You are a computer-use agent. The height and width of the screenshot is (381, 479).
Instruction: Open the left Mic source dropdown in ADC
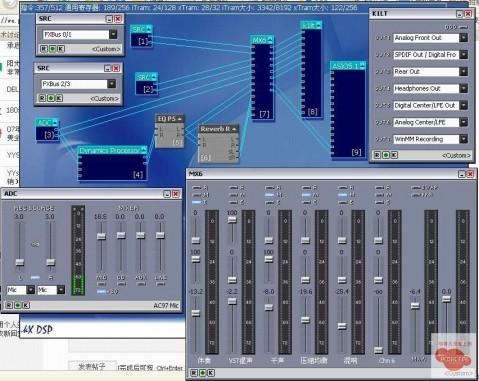(x=30, y=290)
